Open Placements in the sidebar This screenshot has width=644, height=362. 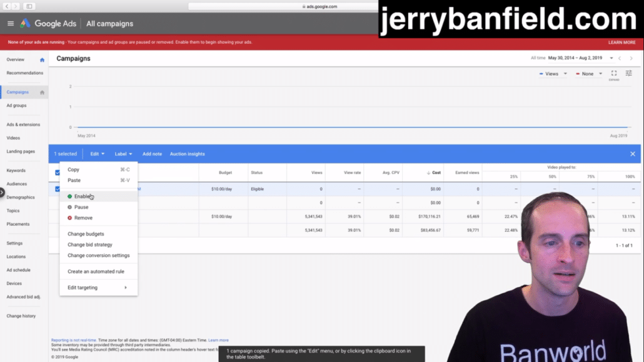tap(18, 224)
